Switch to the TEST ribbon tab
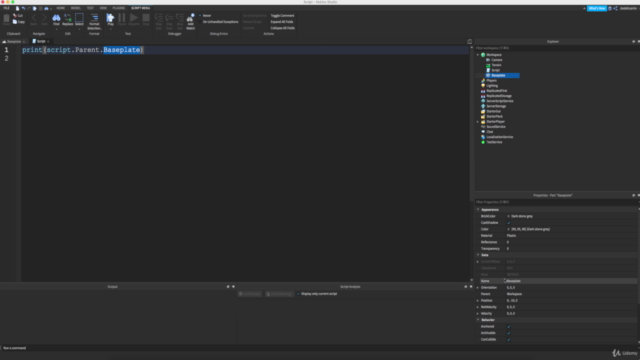The width and height of the screenshot is (640, 360). point(90,8)
